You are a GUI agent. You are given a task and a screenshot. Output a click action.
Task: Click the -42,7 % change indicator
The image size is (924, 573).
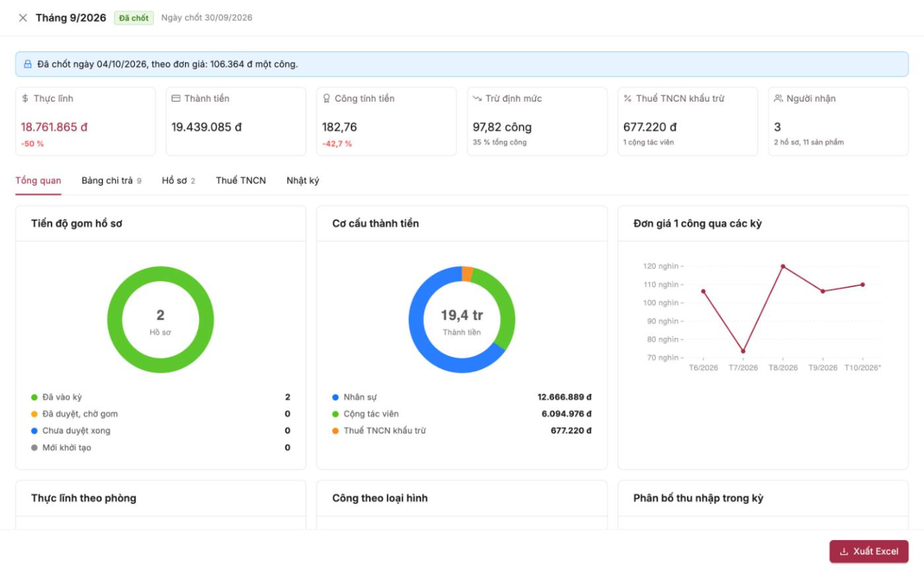[337, 143]
